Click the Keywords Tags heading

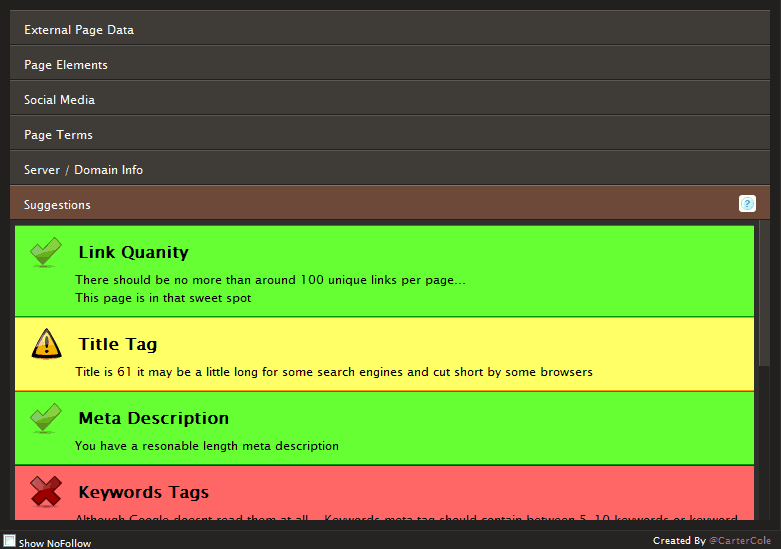click(x=143, y=493)
